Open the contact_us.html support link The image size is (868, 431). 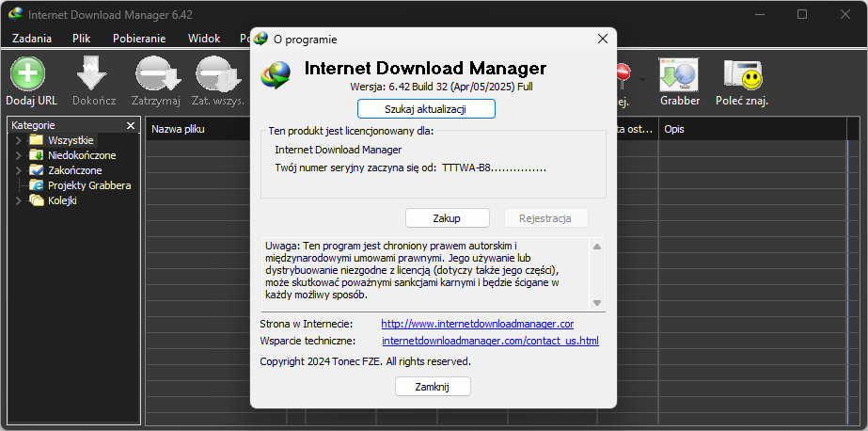tap(491, 341)
